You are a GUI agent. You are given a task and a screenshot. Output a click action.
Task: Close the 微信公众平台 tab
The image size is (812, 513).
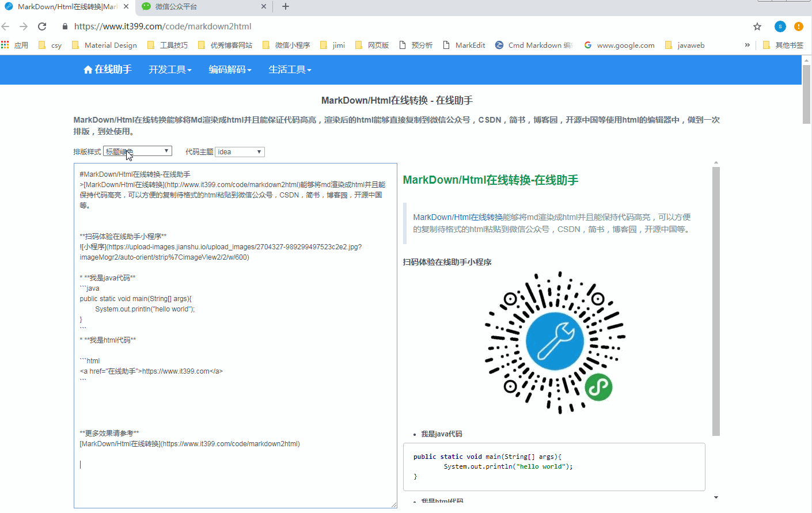point(264,7)
